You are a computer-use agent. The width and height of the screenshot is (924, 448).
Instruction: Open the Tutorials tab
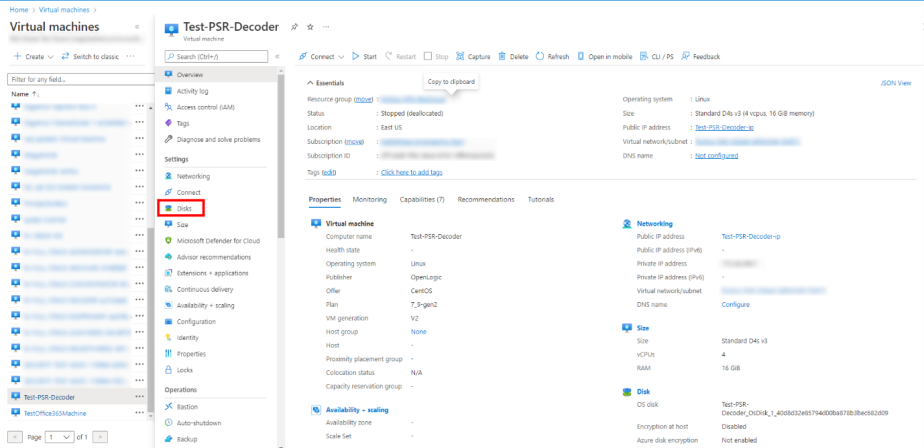coord(540,200)
